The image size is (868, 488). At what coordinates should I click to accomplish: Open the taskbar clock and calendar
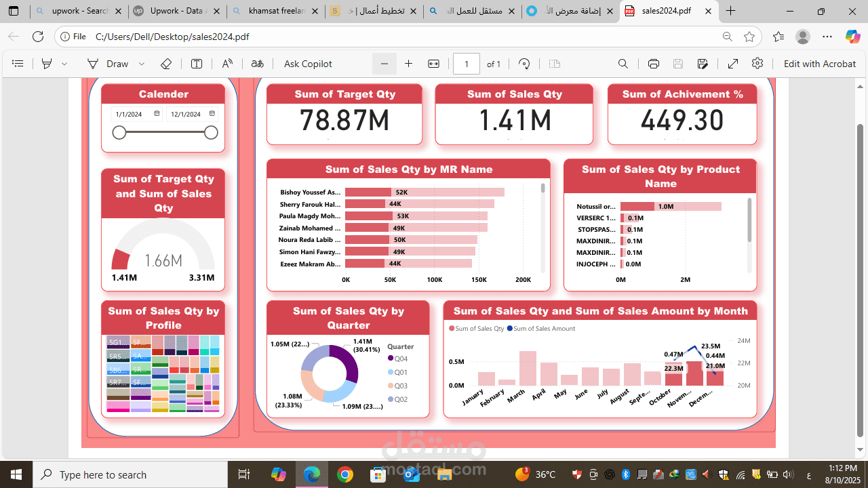(843, 474)
